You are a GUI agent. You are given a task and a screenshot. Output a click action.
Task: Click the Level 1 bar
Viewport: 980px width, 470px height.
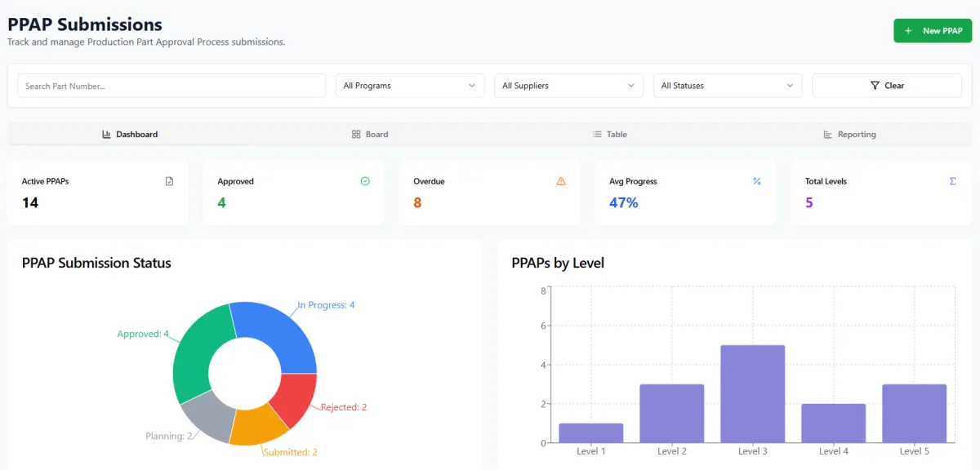(591, 433)
